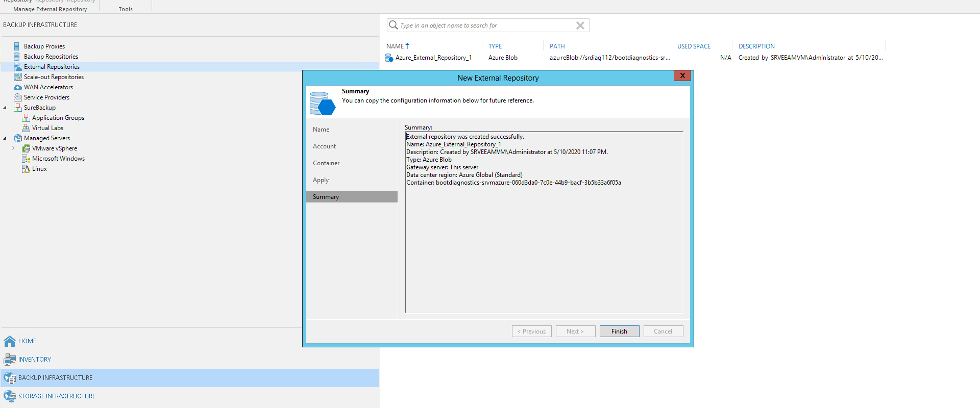Select the Scale-out Repositories tree item
The image size is (980, 408).
54,77
